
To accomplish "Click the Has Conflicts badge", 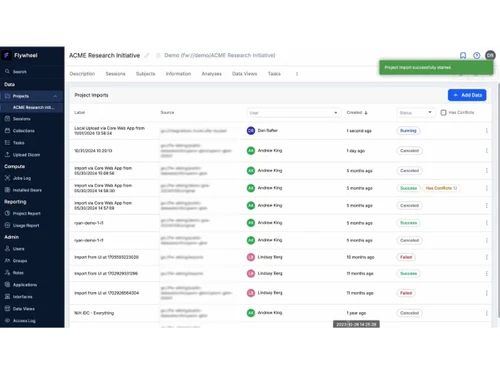I will pyautogui.click(x=441, y=188).
